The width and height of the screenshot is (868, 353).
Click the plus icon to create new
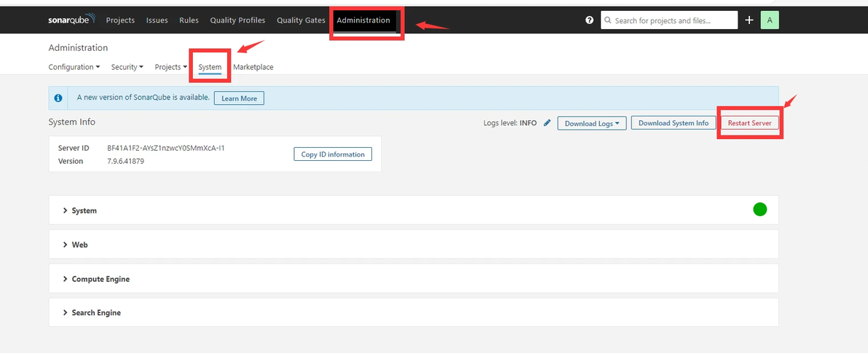click(x=749, y=20)
